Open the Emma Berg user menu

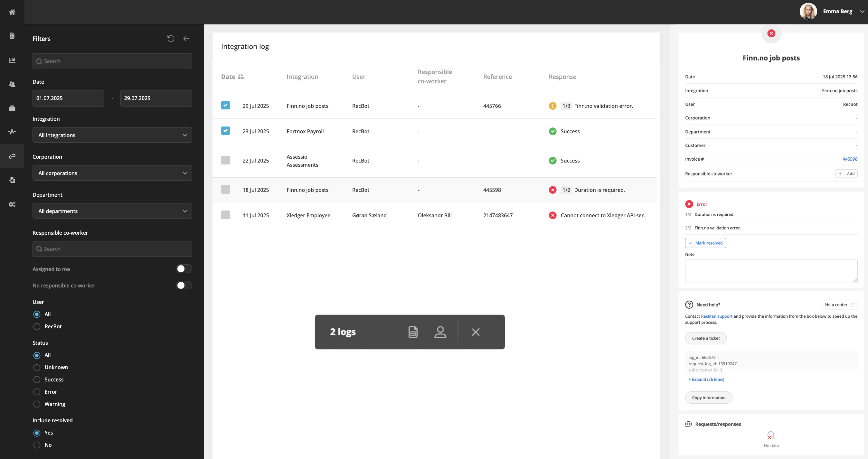837,12
